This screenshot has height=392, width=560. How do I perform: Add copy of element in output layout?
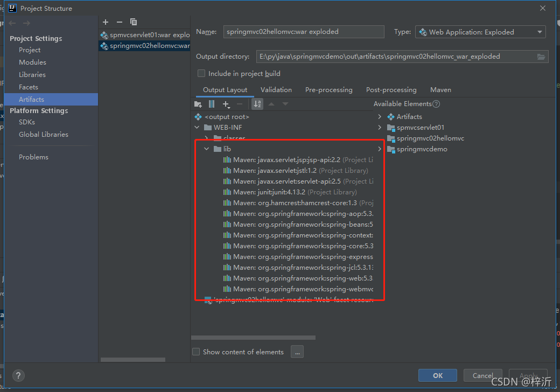point(226,104)
